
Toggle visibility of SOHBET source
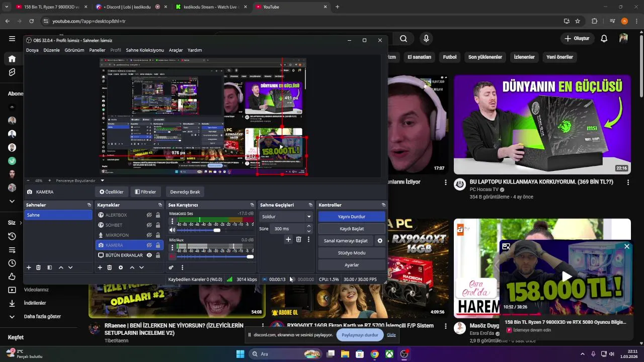[x=149, y=225]
